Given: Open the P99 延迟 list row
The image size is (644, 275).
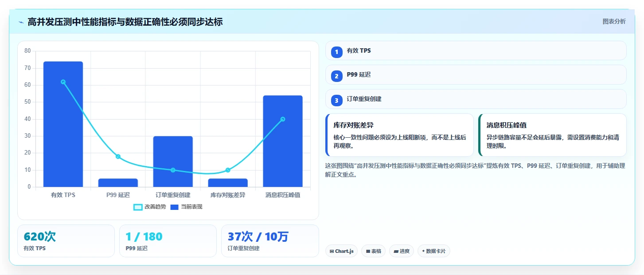Looking at the screenshot, I should (x=476, y=75).
